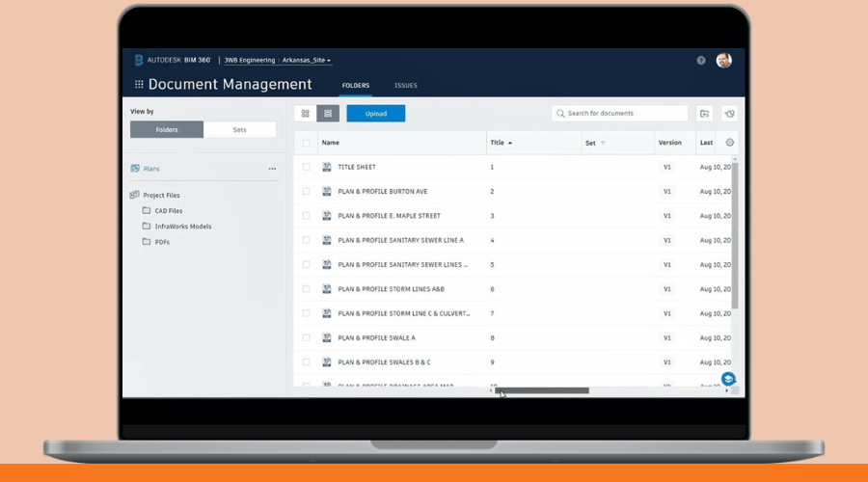This screenshot has width=868, height=482.
Task: Open PLAN & PROFILE BURTON AVE document
Action: [382, 192]
